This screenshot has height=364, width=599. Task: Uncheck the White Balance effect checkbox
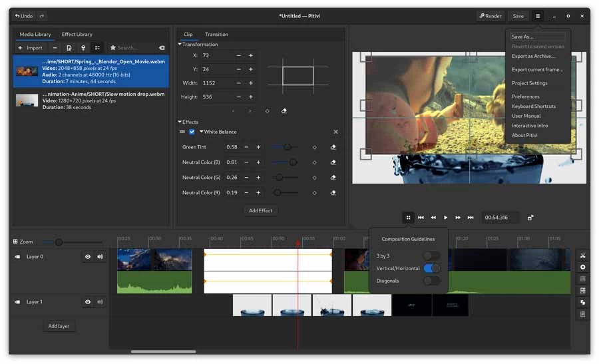tap(192, 132)
